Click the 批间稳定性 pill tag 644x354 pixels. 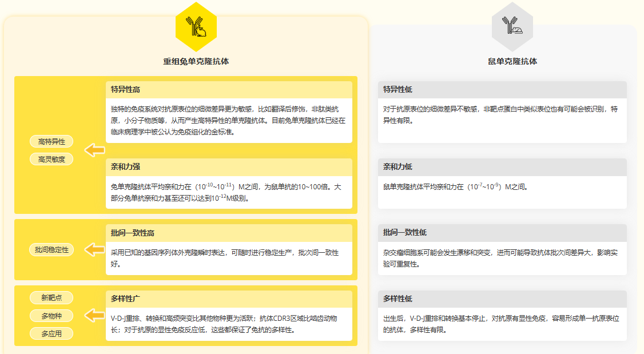[x=51, y=250]
